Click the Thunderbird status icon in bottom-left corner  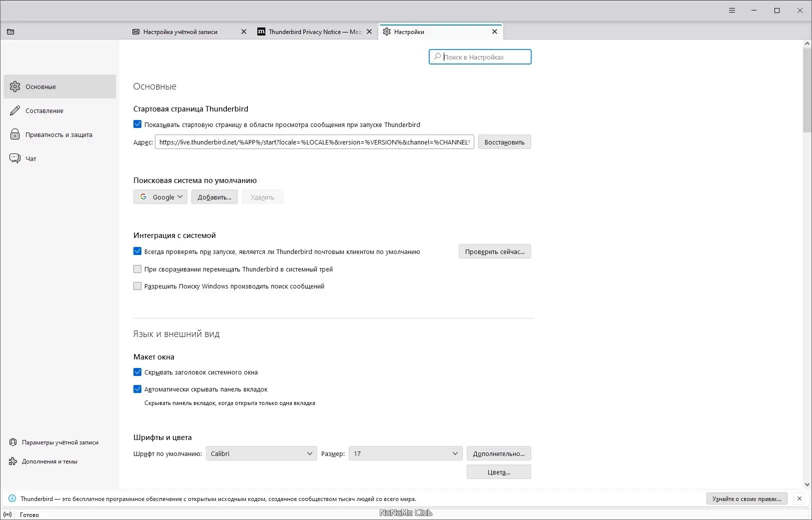click(8, 514)
